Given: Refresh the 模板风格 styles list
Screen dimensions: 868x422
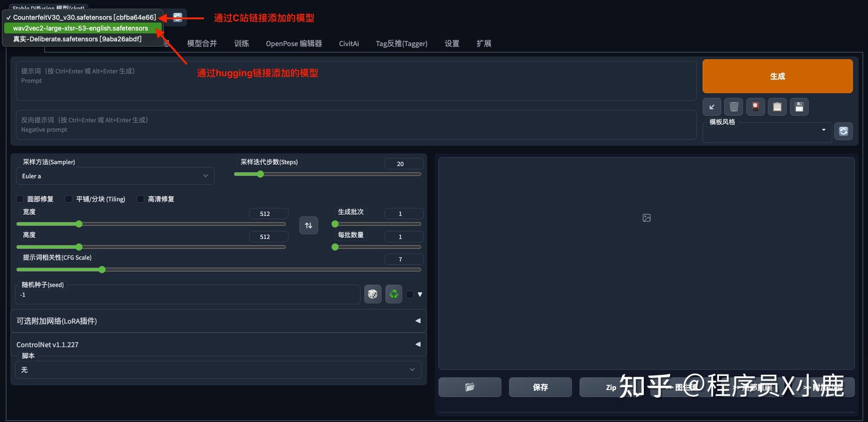Looking at the screenshot, I should (x=843, y=131).
